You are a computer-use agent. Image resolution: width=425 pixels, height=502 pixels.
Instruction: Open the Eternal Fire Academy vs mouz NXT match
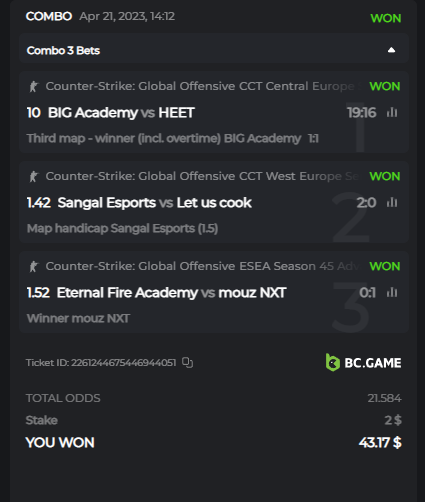(171, 293)
